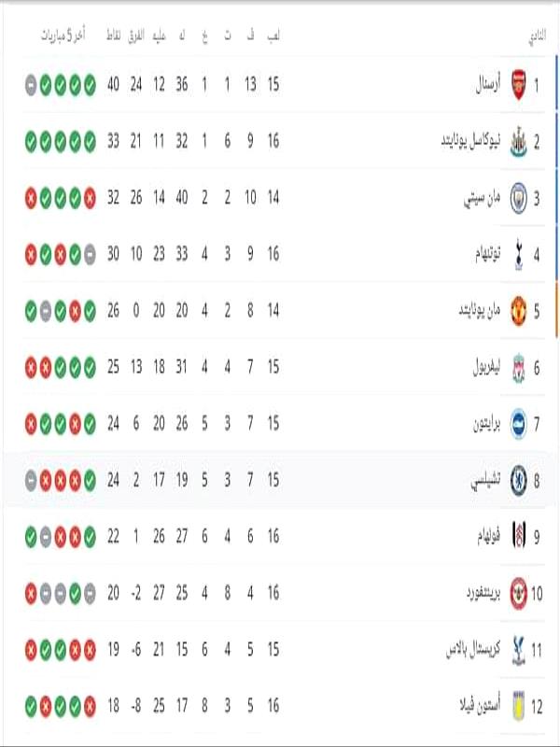
Task: Click the النادي club column header
Action: [x=537, y=36]
